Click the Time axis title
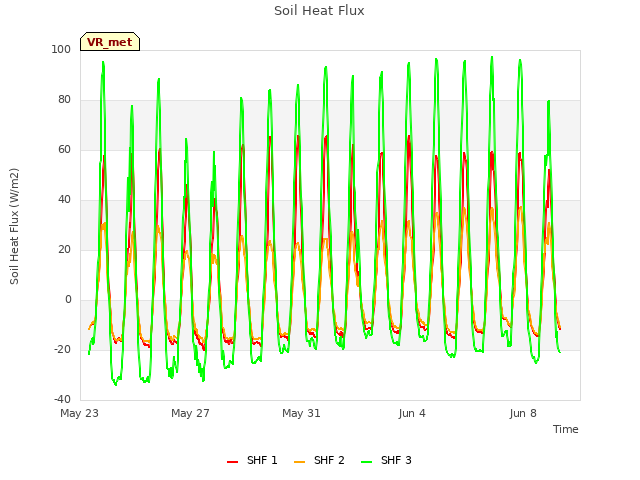Image resolution: width=640 pixels, height=480 pixels. pos(565,429)
